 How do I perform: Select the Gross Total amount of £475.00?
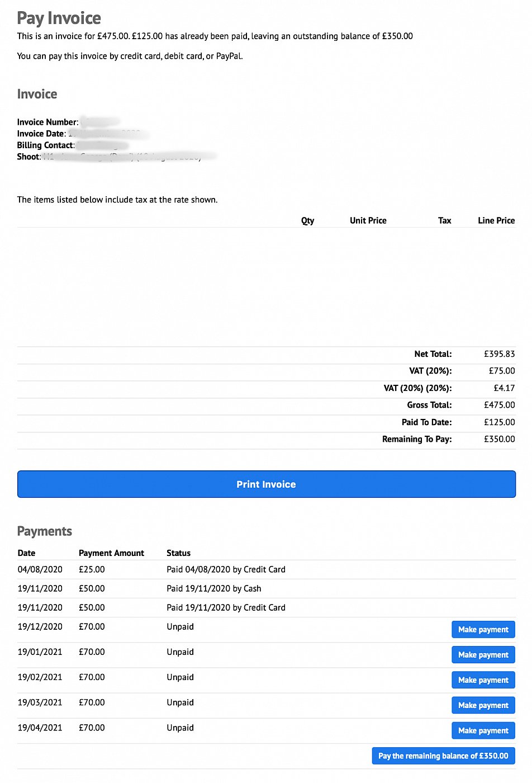500,405
